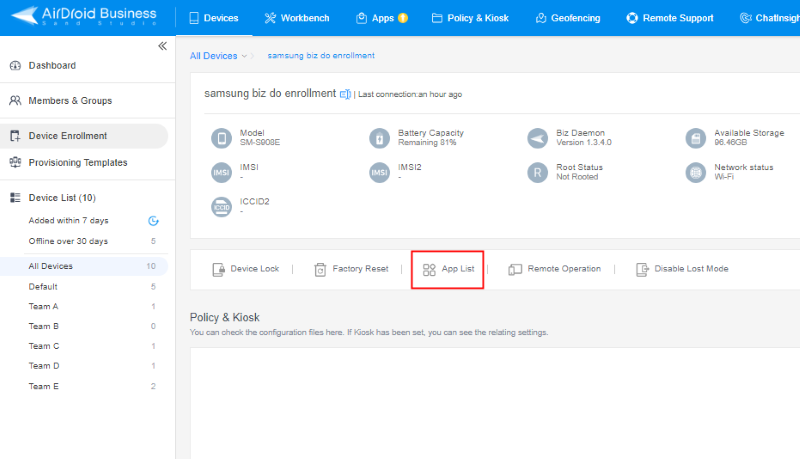The image size is (800, 459).
Task: Select Team A device group
Action: point(43,306)
